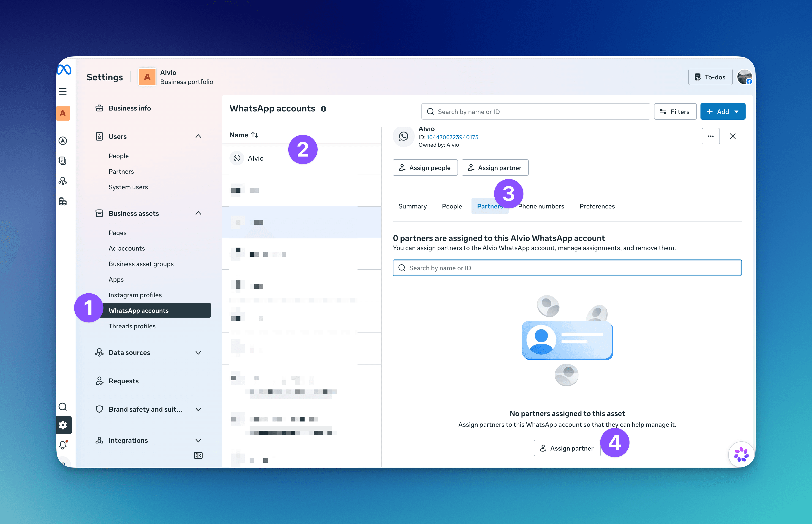Click the data sources icon in left rail
The height and width of the screenshot is (524, 812).
(63, 181)
